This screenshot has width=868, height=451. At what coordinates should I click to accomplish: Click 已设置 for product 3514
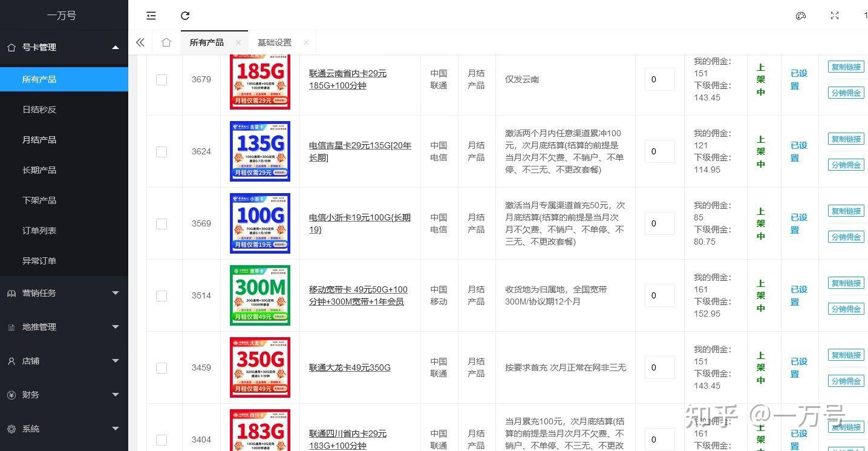pos(799,295)
